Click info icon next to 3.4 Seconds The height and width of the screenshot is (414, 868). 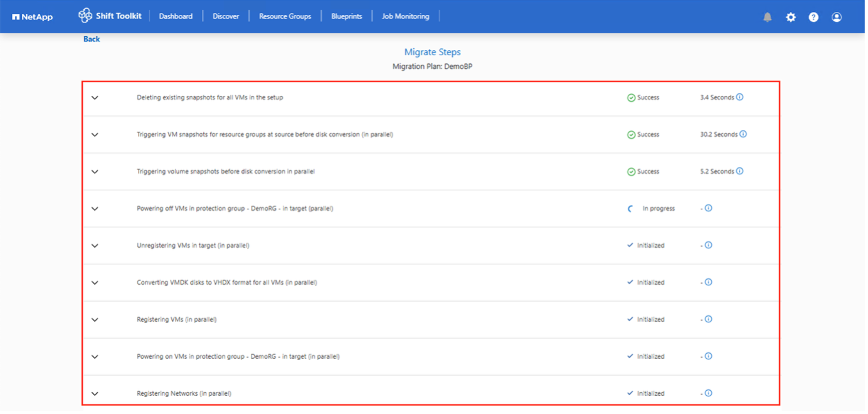click(x=739, y=97)
